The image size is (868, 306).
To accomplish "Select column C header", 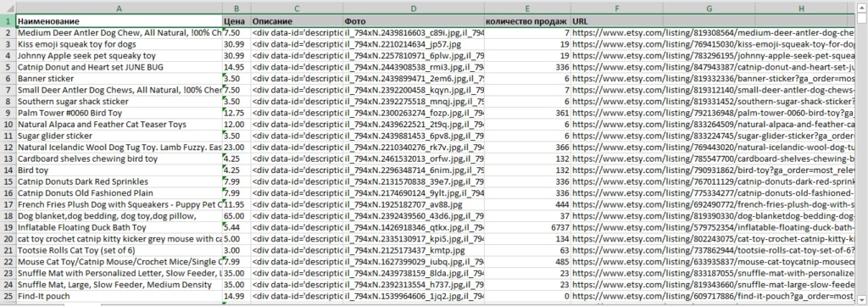I will [297, 8].
